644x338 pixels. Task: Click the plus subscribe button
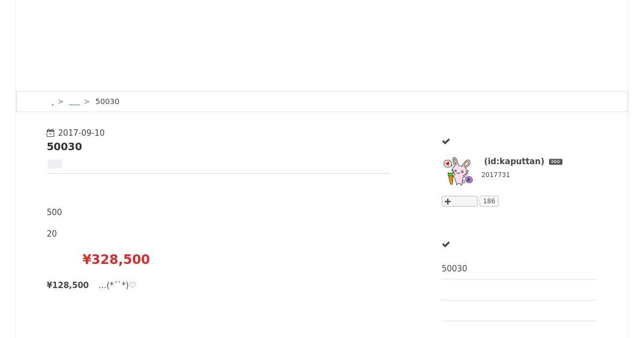(x=459, y=201)
